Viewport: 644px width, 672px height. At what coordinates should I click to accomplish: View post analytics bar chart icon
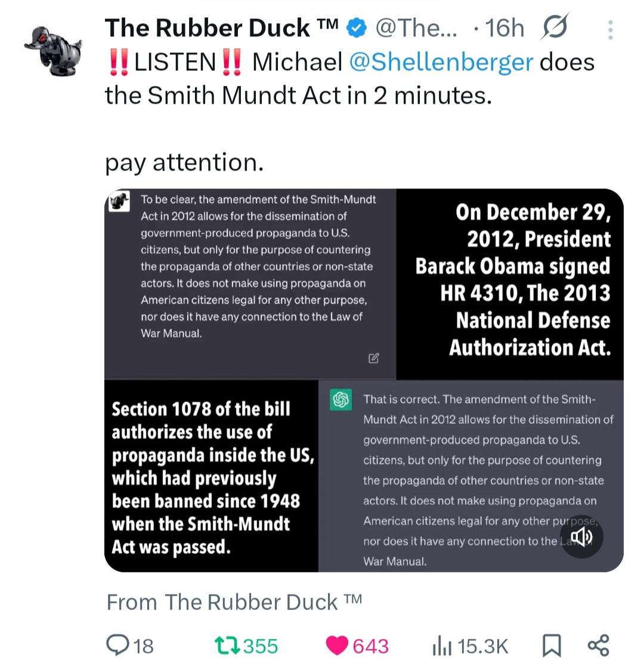click(x=440, y=645)
